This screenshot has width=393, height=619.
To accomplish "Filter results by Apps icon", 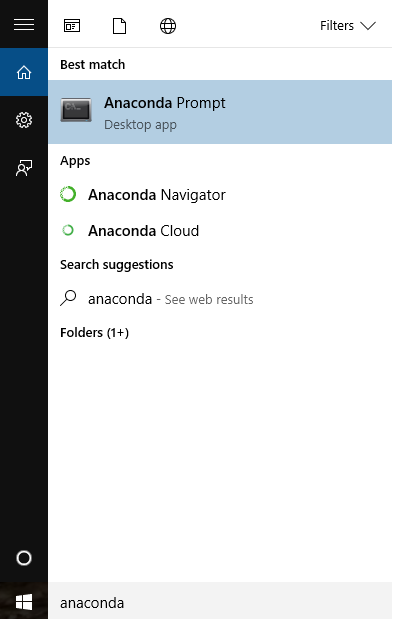I will (72, 26).
